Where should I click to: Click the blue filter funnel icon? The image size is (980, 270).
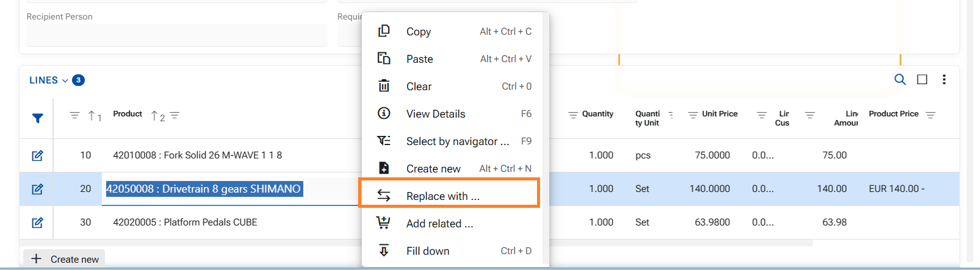pos(37,118)
